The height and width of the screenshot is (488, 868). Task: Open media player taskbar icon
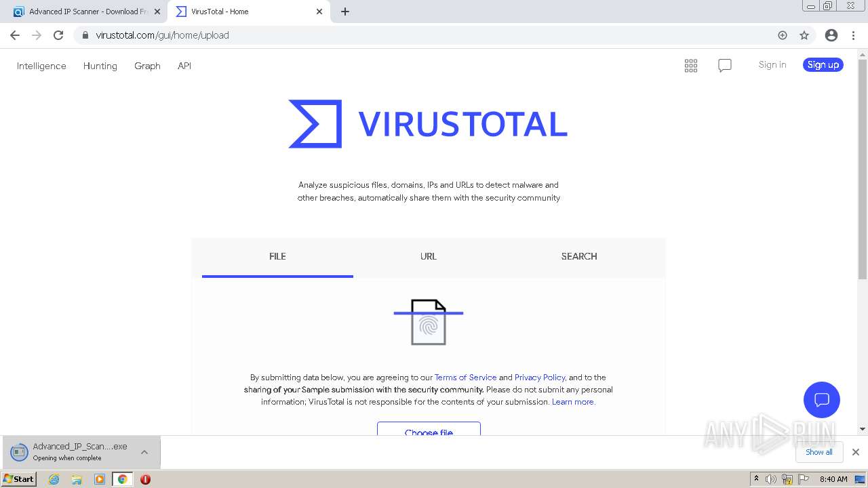pos(100,479)
